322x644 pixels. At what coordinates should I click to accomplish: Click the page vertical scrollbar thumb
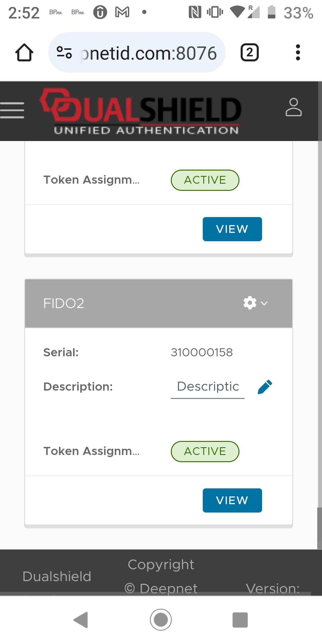click(319, 528)
